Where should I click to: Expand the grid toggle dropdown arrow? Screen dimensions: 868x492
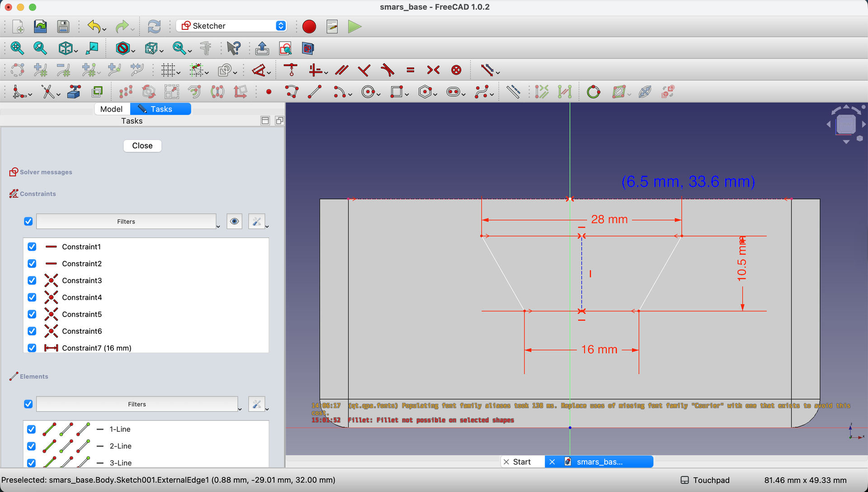(x=179, y=73)
